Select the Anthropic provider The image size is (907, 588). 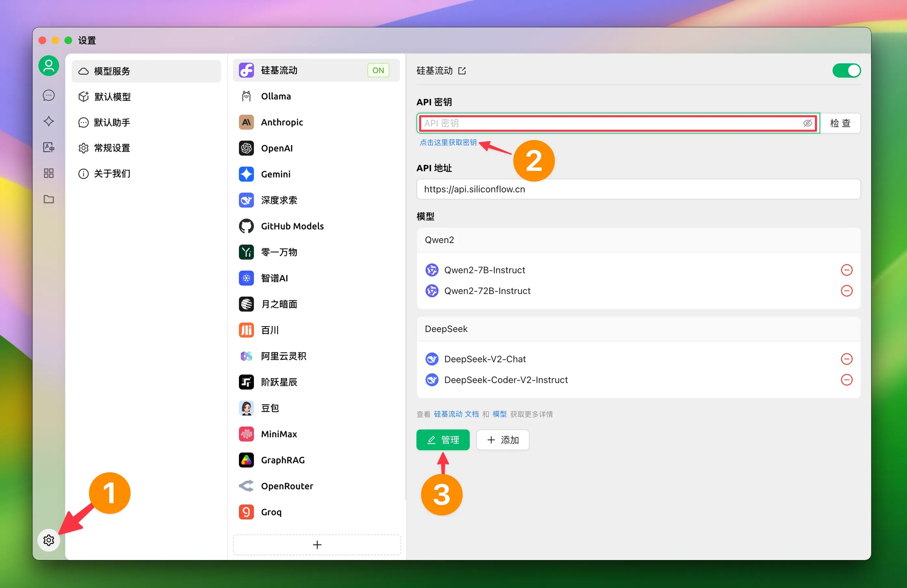point(282,122)
